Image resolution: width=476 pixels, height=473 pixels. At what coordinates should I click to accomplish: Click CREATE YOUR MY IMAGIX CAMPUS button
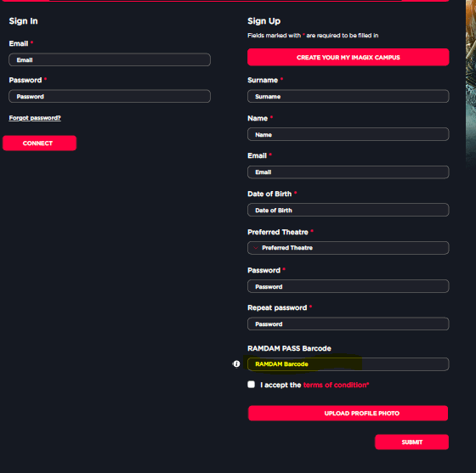point(348,57)
